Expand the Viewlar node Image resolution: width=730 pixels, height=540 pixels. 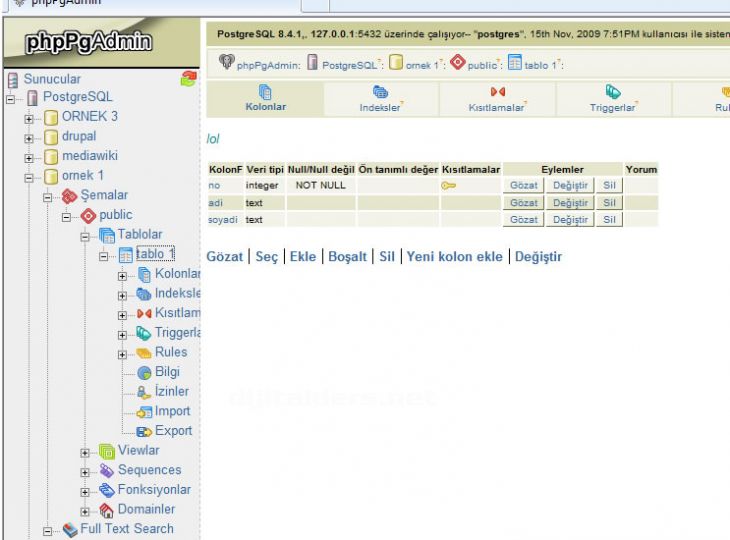tap(85, 453)
